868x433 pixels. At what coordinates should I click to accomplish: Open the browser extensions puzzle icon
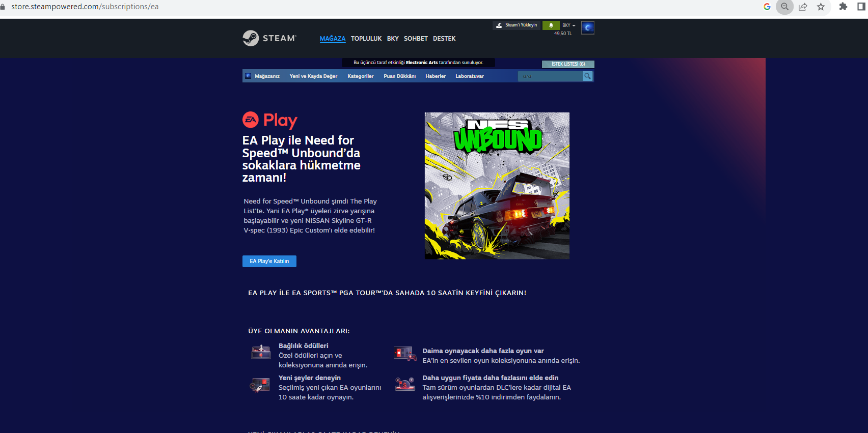(843, 7)
